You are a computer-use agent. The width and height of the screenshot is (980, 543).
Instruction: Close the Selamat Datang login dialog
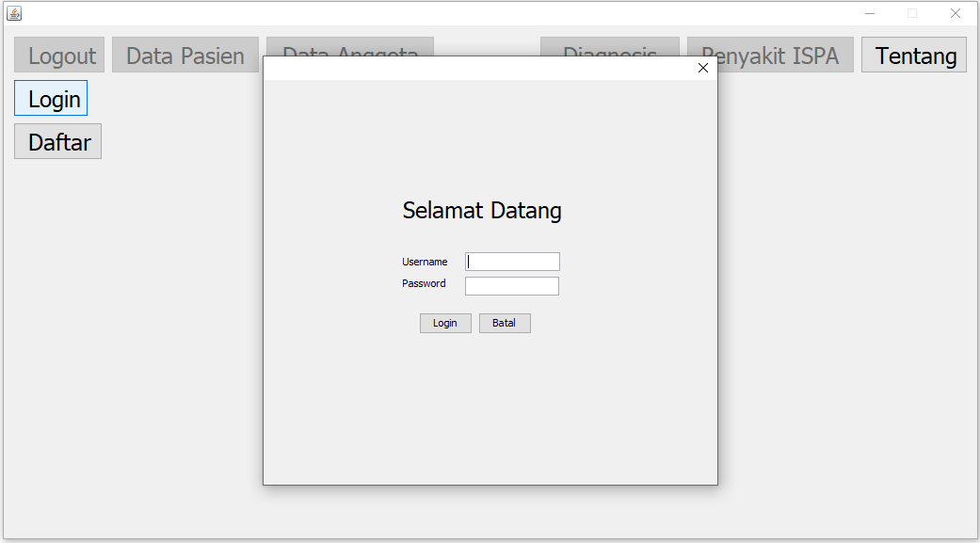pos(702,68)
